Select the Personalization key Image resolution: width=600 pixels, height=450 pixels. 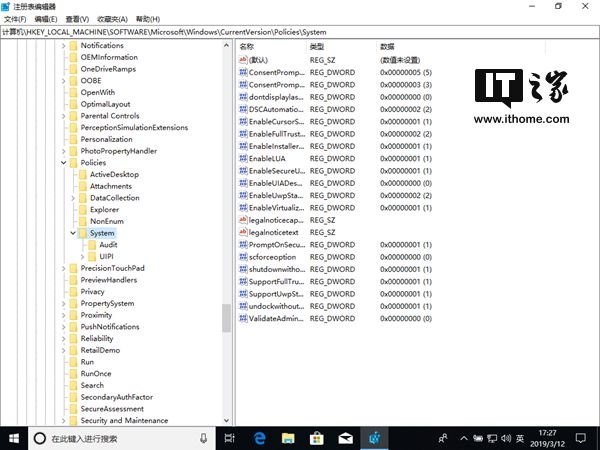tap(106, 139)
